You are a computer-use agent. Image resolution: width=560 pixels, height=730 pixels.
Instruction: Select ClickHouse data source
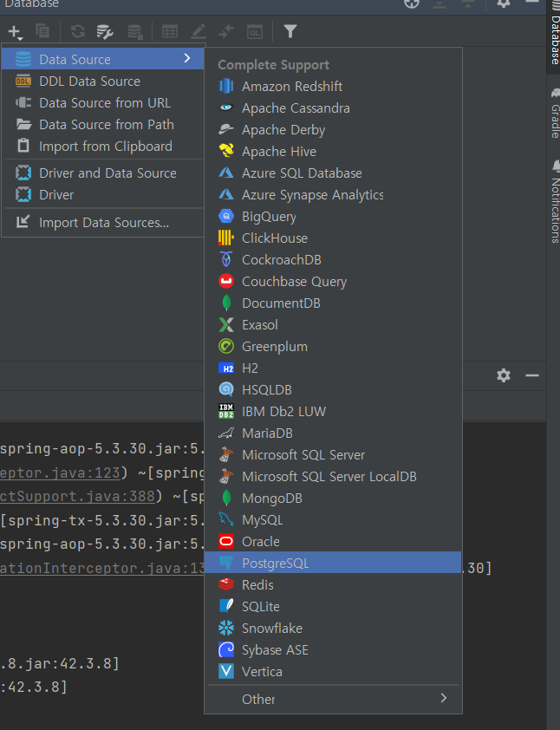pyautogui.click(x=333, y=238)
